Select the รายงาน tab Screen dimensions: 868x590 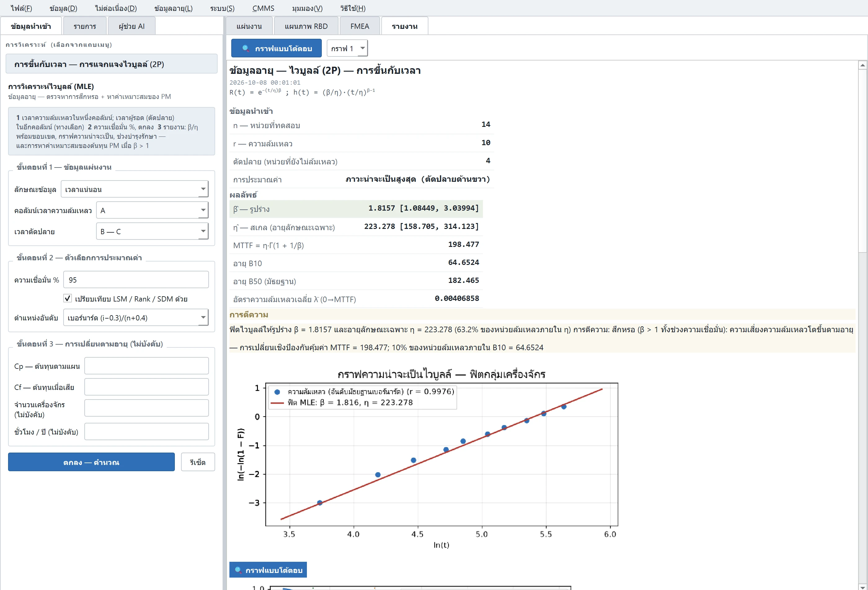(x=405, y=26)
